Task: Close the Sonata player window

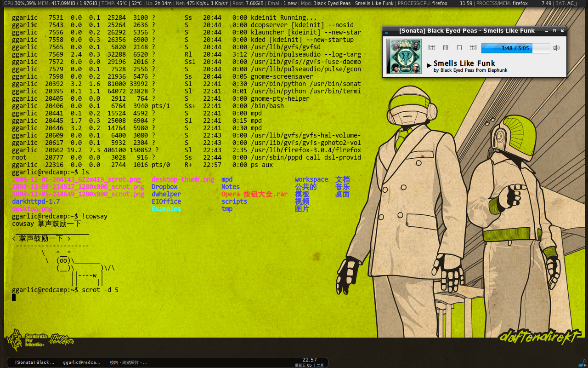Action: pos(562,31)
